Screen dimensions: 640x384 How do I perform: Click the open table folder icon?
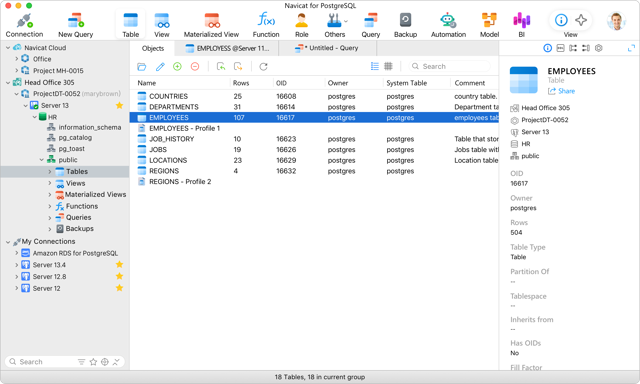click(x=142, y=67)
